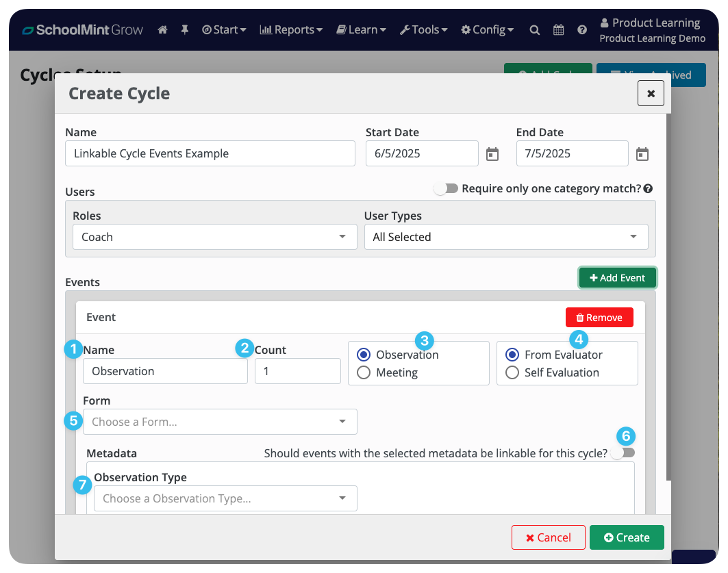Screen dimensions: 728x573
Task: Open the Choose a Form dropdown
Action: point(220,422)
